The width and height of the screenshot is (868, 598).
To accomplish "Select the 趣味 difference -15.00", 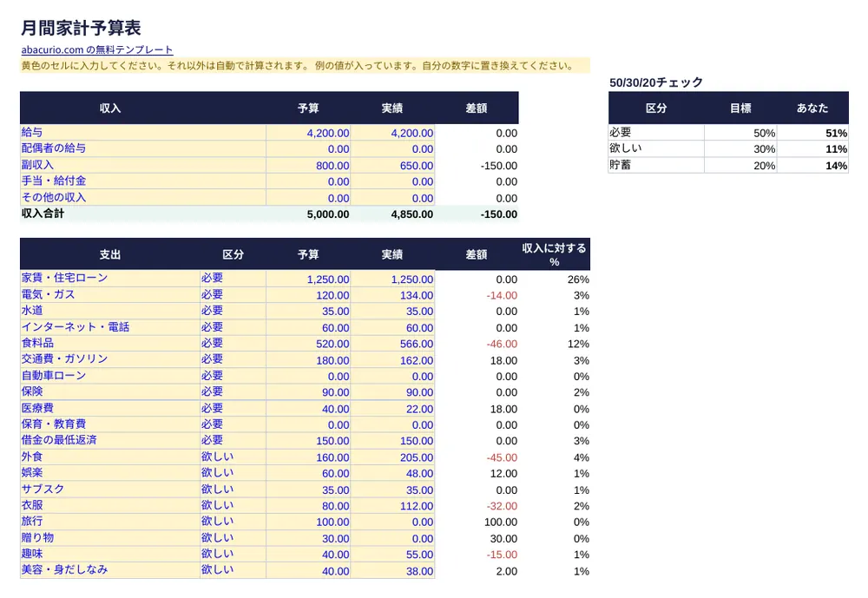I will pos(477,555).
